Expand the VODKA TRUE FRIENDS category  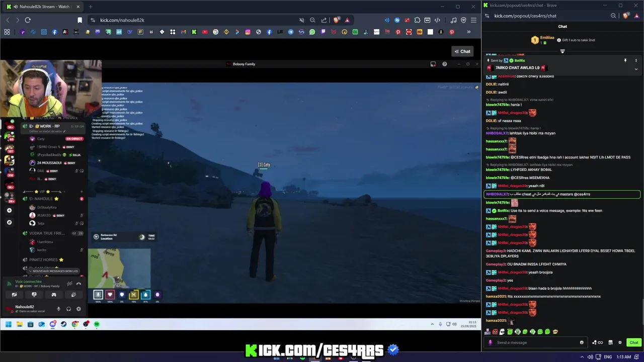[47, 233]
